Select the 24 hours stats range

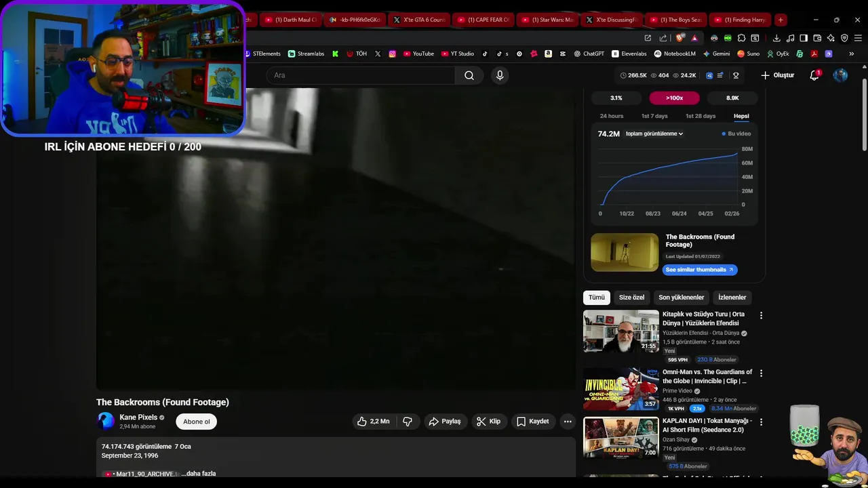click(612, 116)
